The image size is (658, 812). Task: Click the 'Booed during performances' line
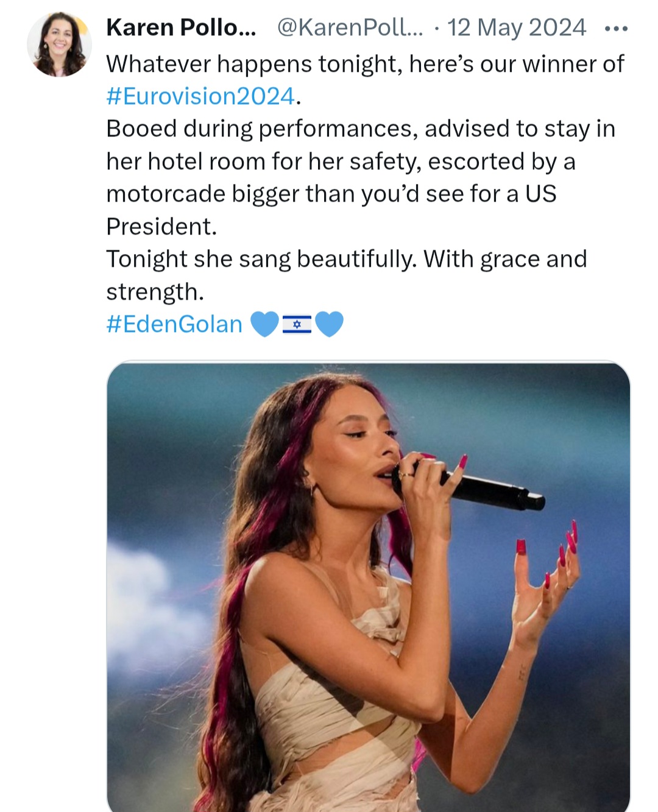(x=361, y=129)
